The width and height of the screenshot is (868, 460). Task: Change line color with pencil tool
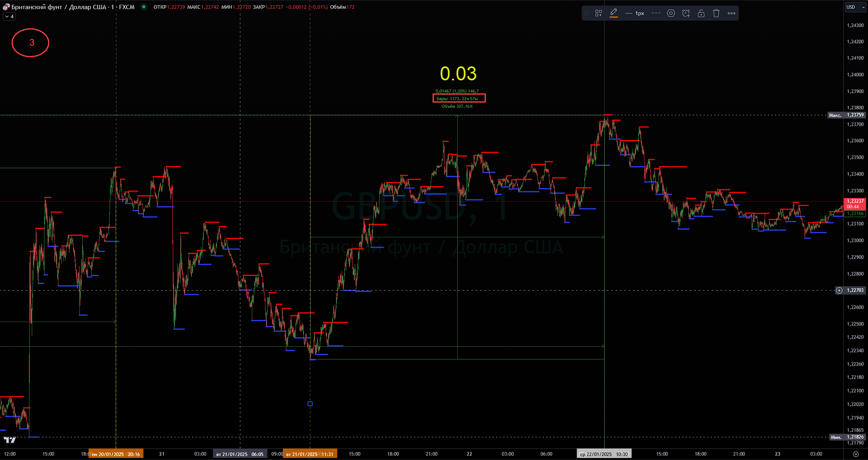coord(614,13)
